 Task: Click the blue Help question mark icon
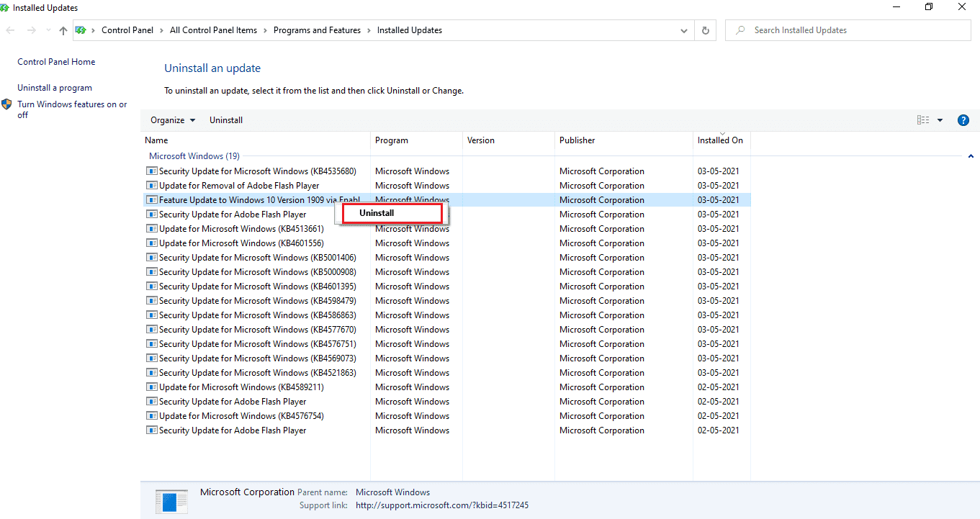(x=963, y=119)
